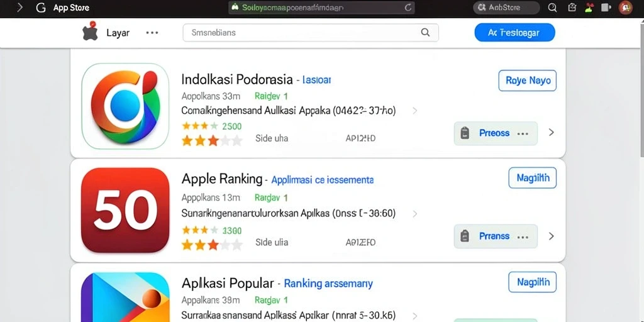Screen dimensions: 644x322
Task: Click the large star rating in Indolkasi row
Action: [212, 141]
